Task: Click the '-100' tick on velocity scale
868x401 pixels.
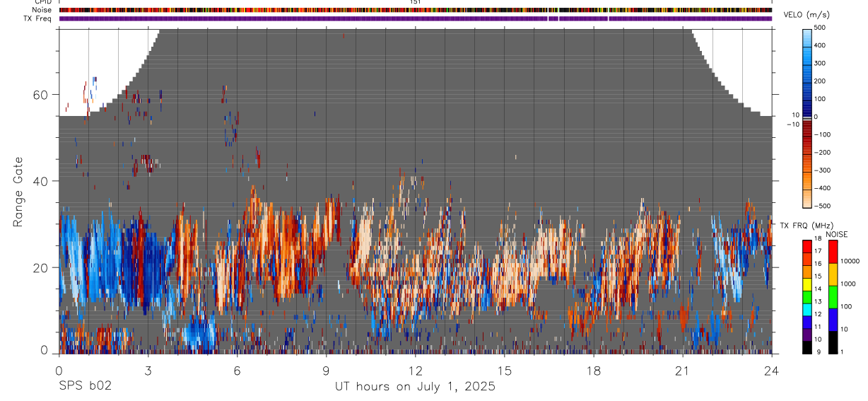Action: [x=823, y=134]
